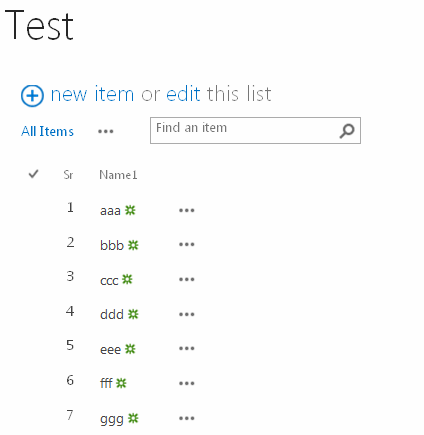Open the Name1 column header menu

[118, 175]
